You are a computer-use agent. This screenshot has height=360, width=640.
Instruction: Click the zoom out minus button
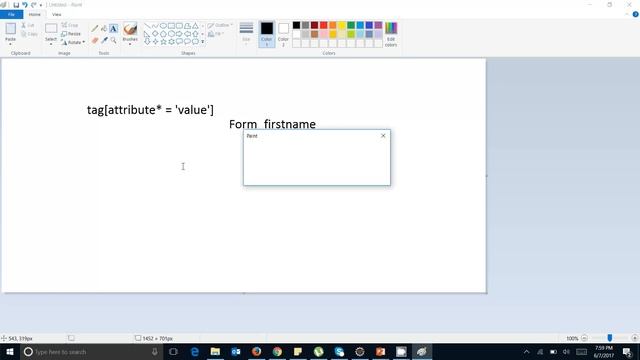[x=584, y=338]
